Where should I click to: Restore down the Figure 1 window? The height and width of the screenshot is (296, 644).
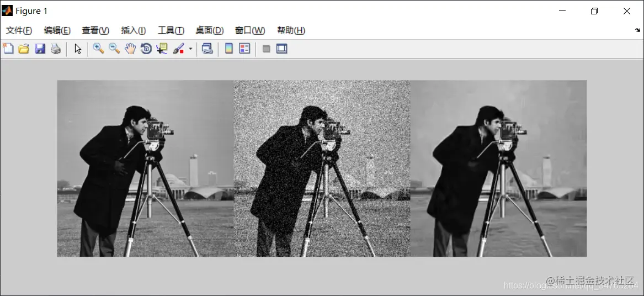(x=594, y=11)
